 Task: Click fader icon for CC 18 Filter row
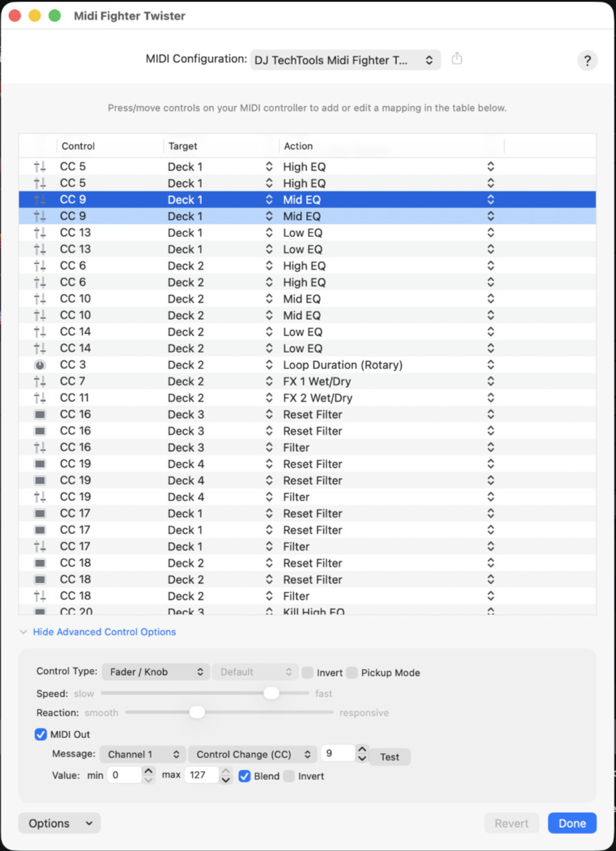click(x=40, y=596)
